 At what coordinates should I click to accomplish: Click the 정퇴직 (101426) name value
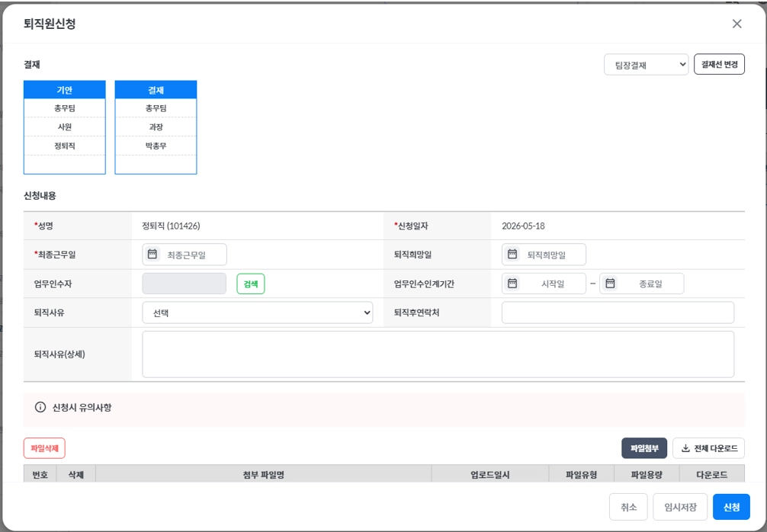172,226
